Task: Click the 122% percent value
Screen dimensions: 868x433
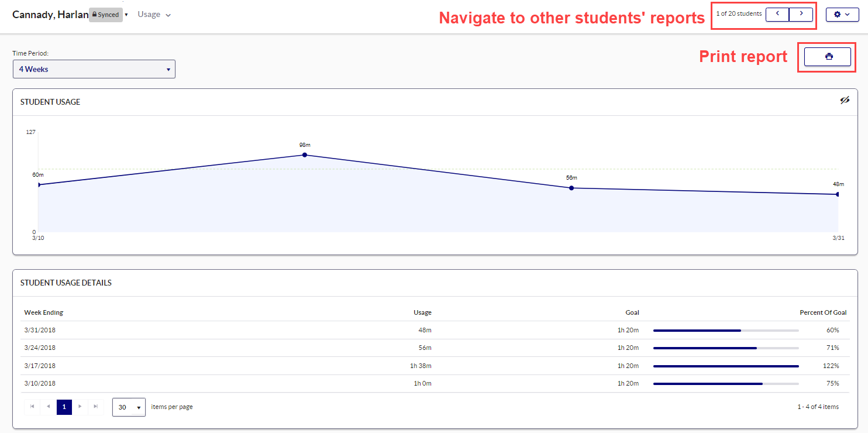Action: point(831,366)
